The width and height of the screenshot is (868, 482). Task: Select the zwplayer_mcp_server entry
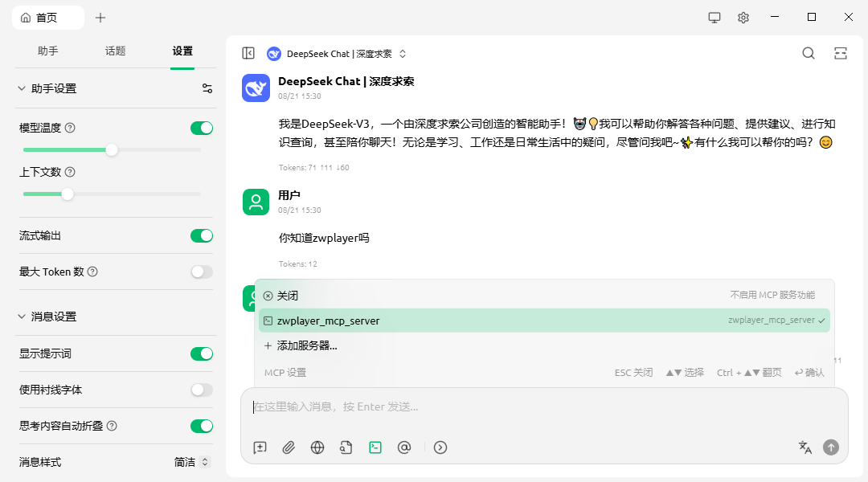(x=544, y=321)
